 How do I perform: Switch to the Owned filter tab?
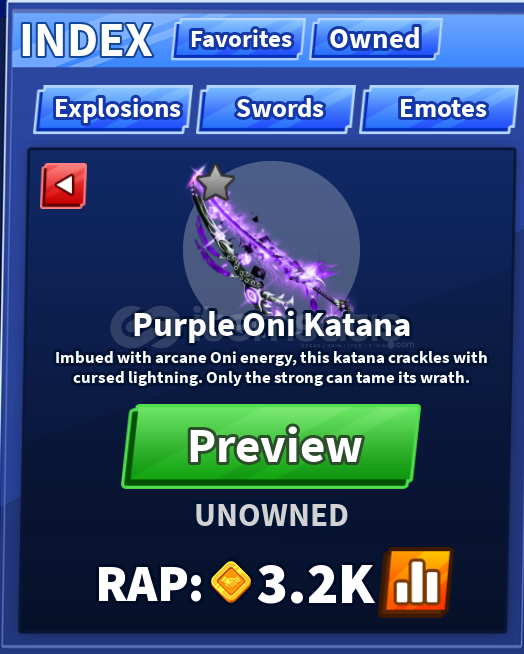coord(375,39)
